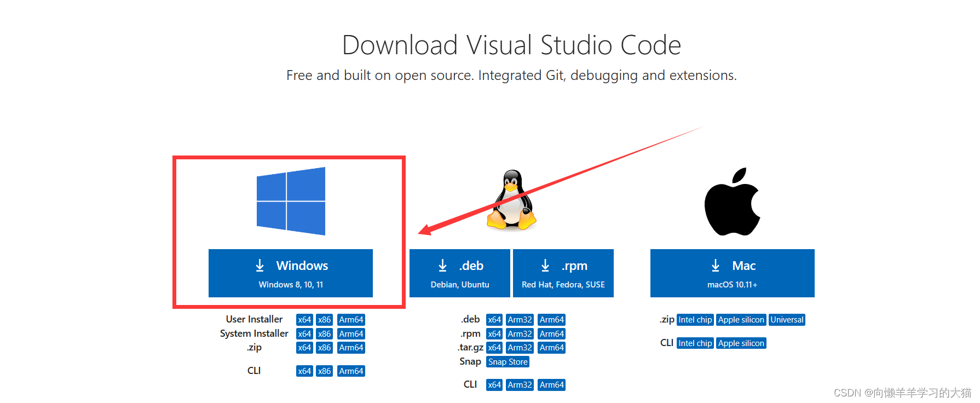Click the Windows logo icon

pos(291,201)
